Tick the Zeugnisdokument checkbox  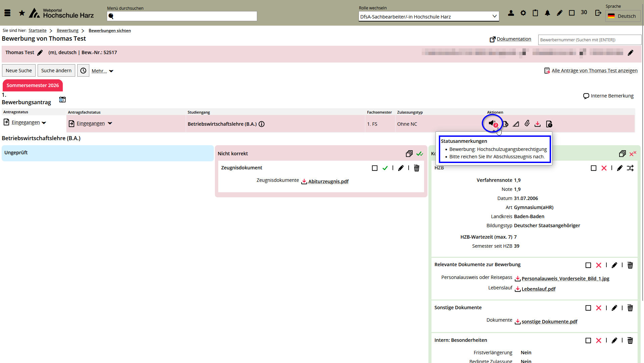(x=375, y=168)
